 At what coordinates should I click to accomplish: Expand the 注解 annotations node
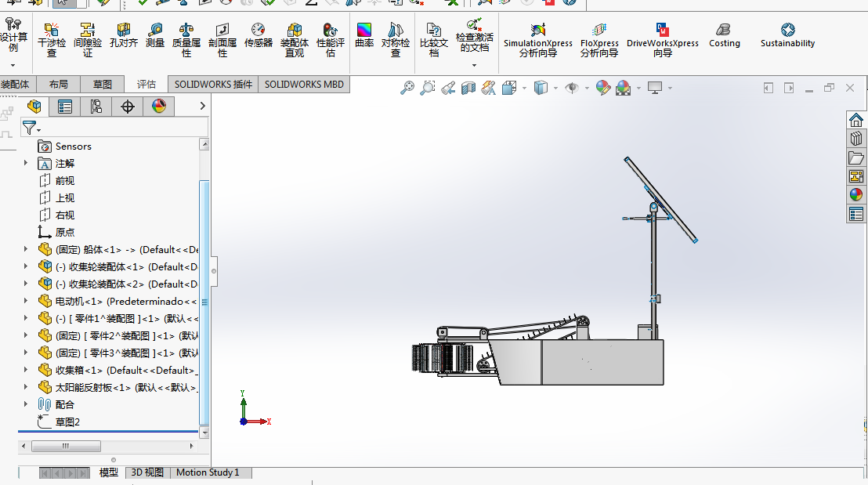pyautogui.click(x=26, y=163)
